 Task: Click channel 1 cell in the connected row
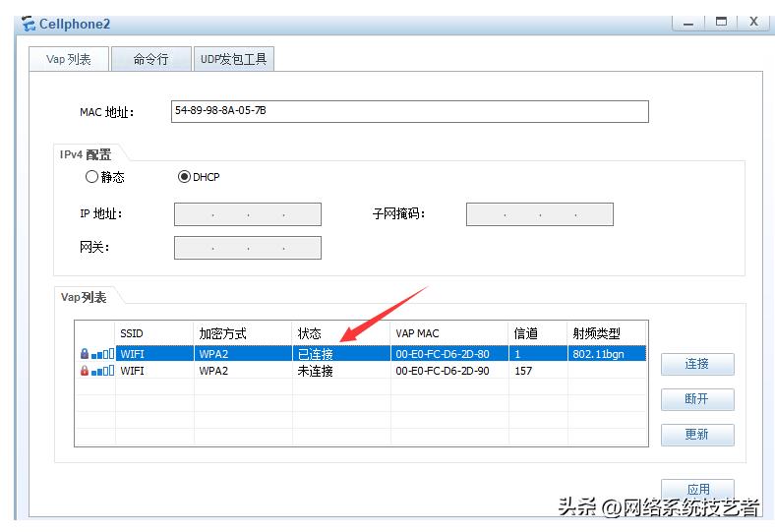[538, 354]
